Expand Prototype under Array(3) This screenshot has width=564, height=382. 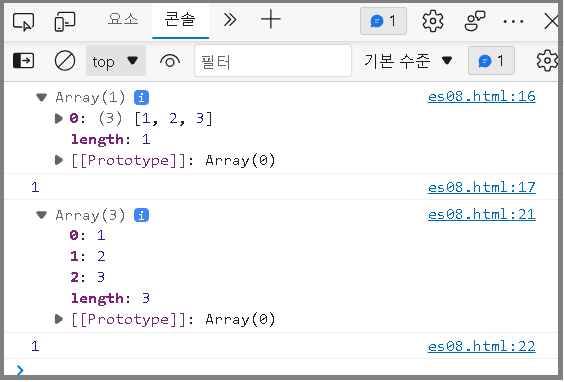click(58, 319)
